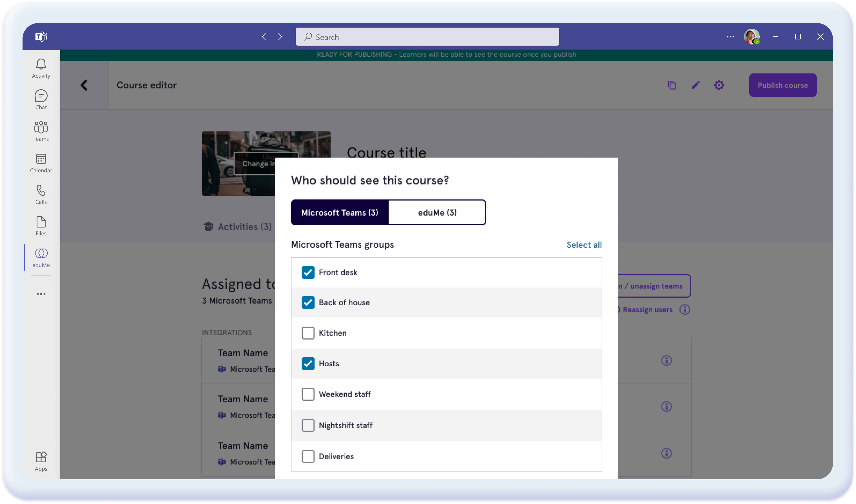
Task: Open Calls from the sidebar
Action: pyautogui.click(x=41, y=194)
